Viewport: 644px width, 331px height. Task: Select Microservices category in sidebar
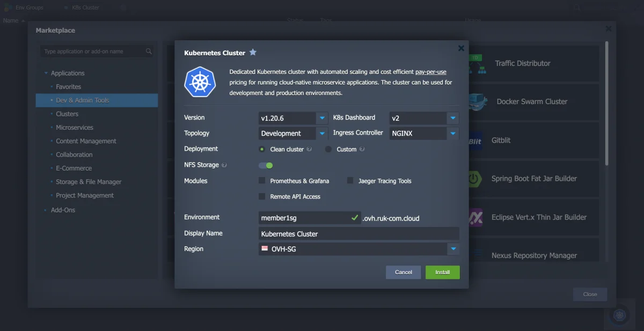75,128
